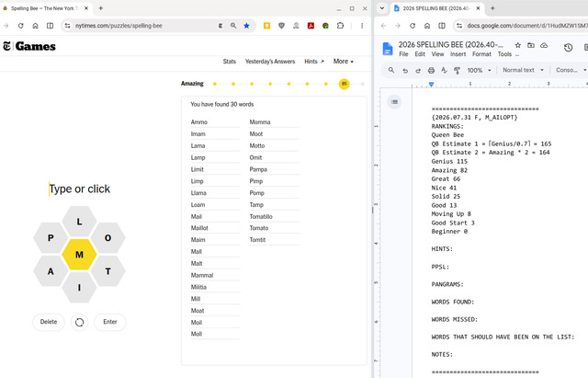
Task: Click the letter L hexagon
Action: pyautogui.click(x=79, y=222)
